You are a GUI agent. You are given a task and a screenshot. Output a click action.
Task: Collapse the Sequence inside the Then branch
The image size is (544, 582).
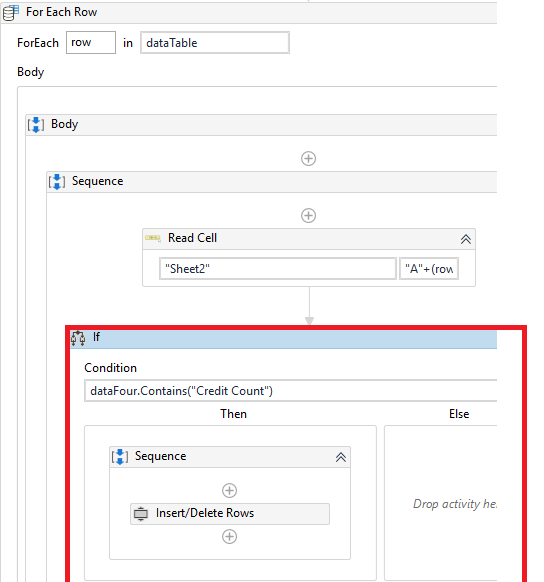pos(341,457)
